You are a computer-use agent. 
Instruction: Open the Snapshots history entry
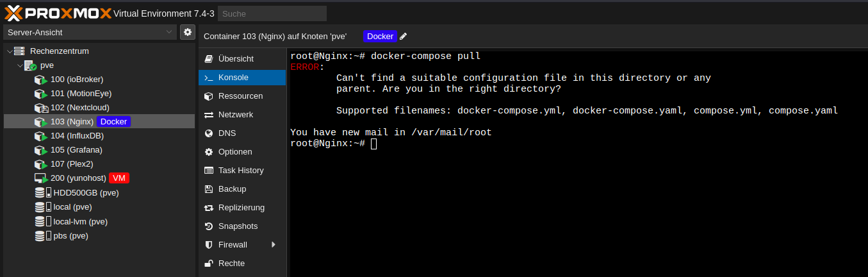click(x=238, y=226)
